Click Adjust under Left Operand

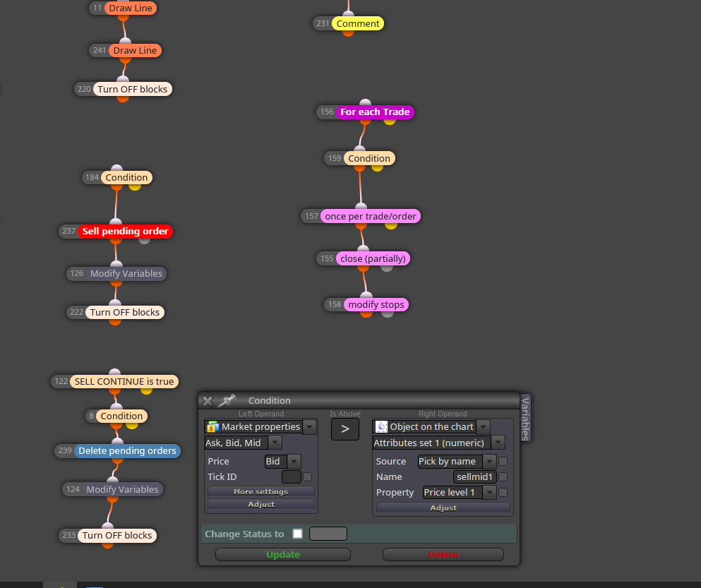point(261,505)
